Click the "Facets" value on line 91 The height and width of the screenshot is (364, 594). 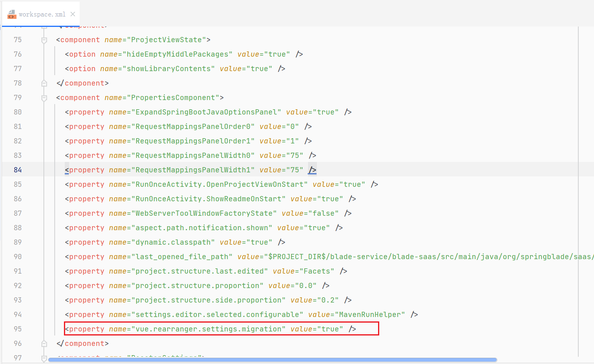[x=317, y=271]
